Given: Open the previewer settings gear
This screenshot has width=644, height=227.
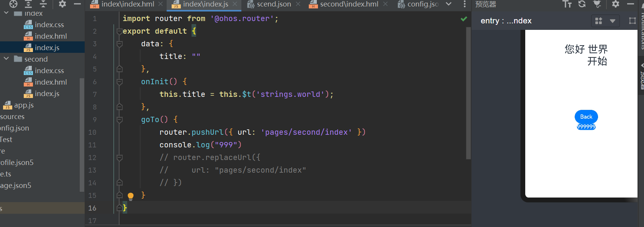Looking at the screenshot, I should tap(616, 4).
